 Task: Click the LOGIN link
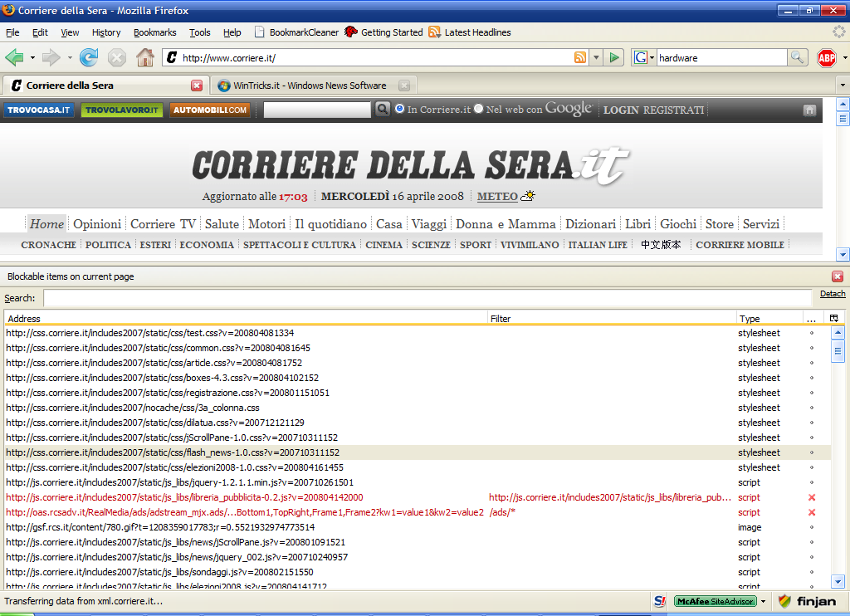tap(621, 110)
